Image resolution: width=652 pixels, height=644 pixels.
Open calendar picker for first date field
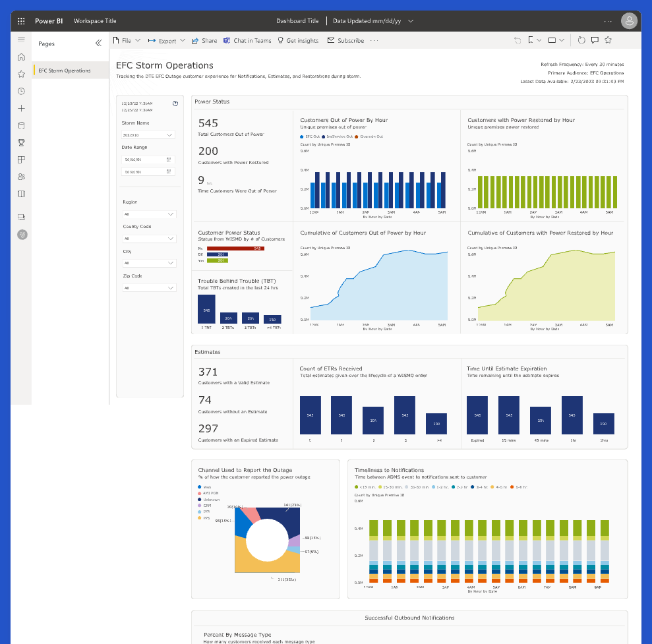pyautogui.click(x=169, y=160)
